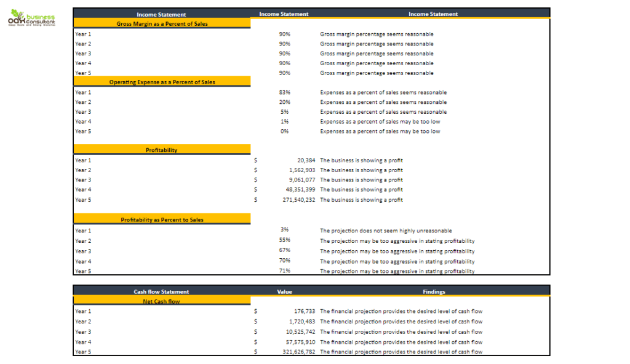630x364 pixels.
Task: Click the Value column header
Action: (284, 291)
